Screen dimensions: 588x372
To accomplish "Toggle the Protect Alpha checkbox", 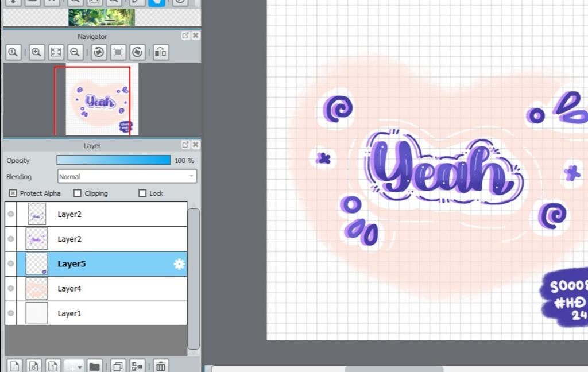I will coord(13,193).
